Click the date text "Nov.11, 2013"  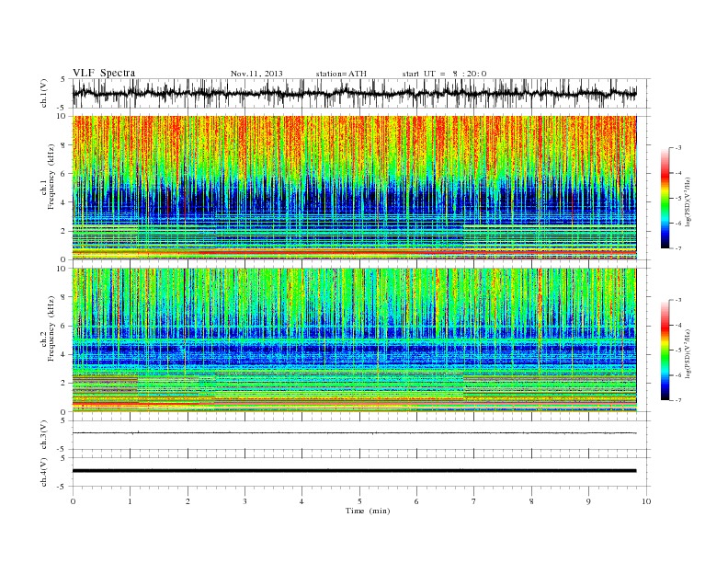(256, 74)
